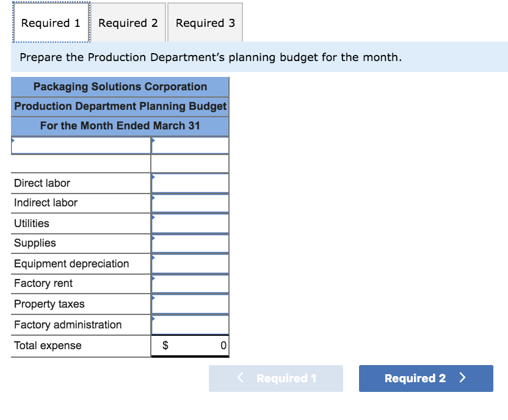
Task: Open the Required 3 tab
Action: click(205, 23)
